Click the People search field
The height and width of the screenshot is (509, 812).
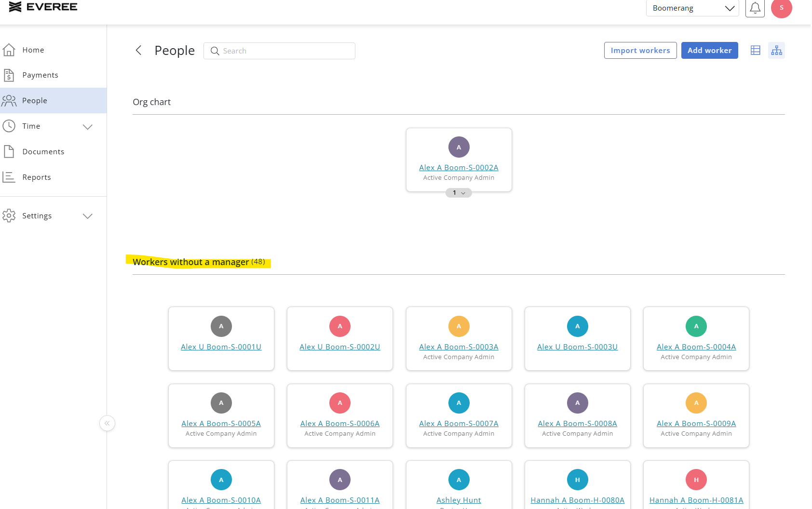(x=279, y=51)
